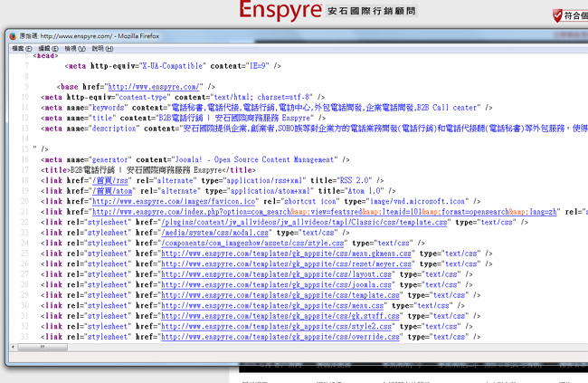The width and height of the screenshot is (588, 383).
Task: Open the 檢視(V) menu
Action: point(75,48)
